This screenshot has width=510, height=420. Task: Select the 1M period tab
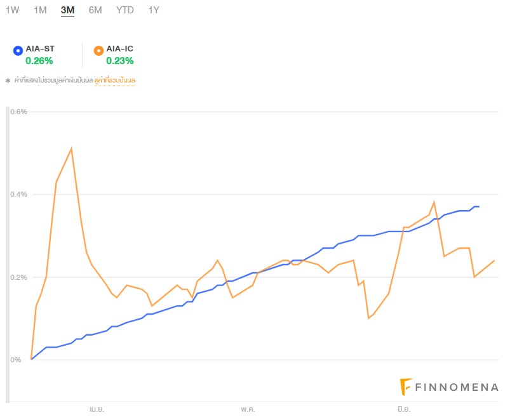tap(40, 10)
